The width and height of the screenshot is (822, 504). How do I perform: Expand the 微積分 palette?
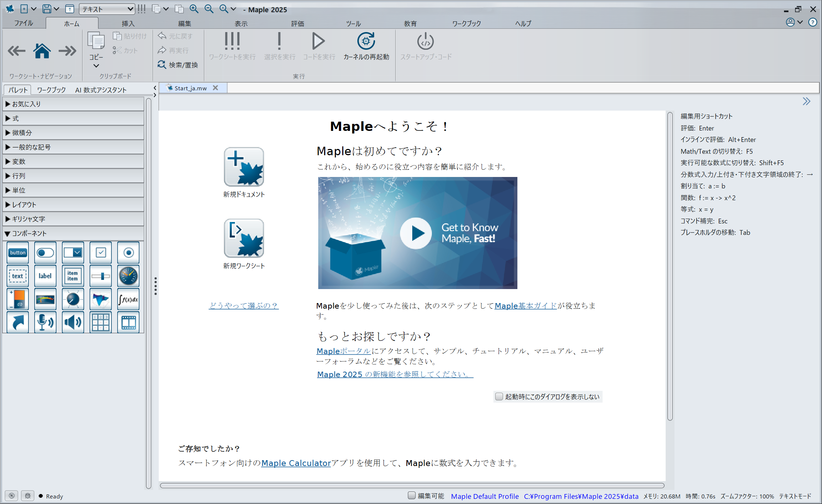[73, 133]
